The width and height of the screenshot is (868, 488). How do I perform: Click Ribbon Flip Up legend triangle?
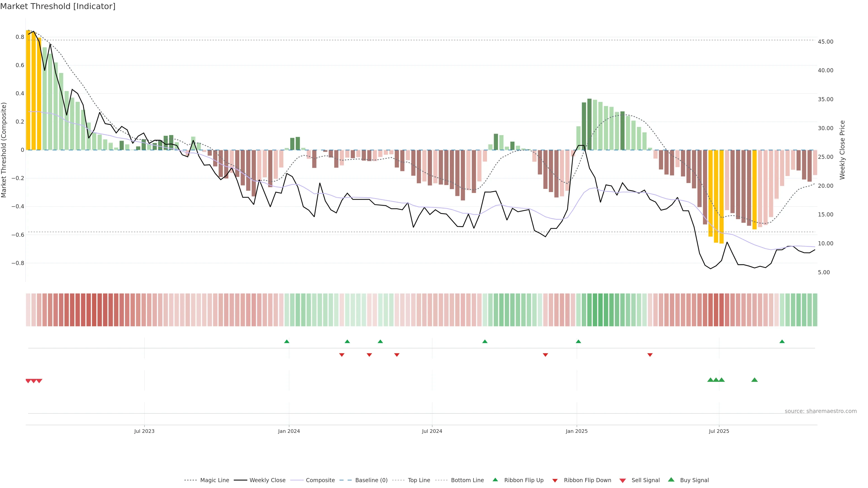[x=495, y=480]
